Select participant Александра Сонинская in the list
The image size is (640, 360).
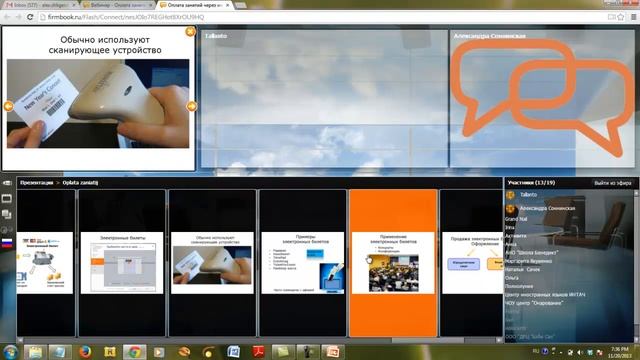[x=547, y=208]
